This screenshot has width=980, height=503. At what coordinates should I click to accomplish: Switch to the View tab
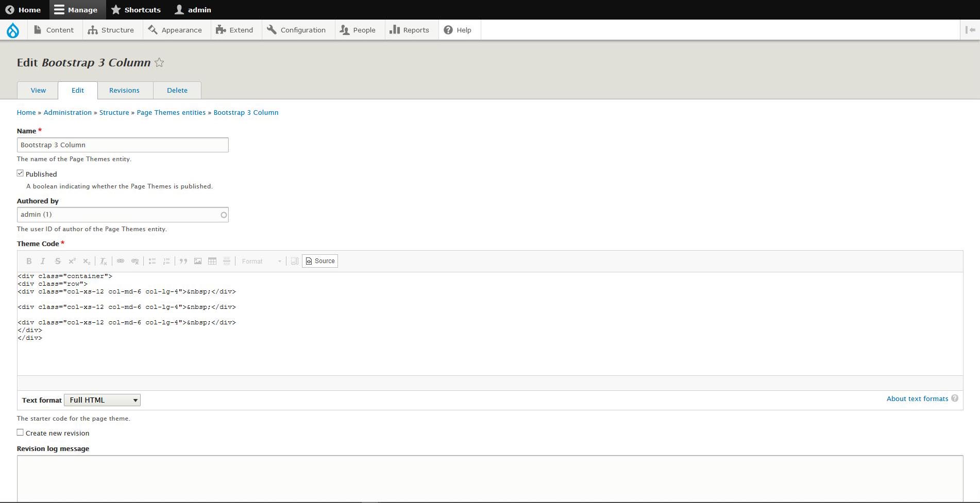click(38, 90)
